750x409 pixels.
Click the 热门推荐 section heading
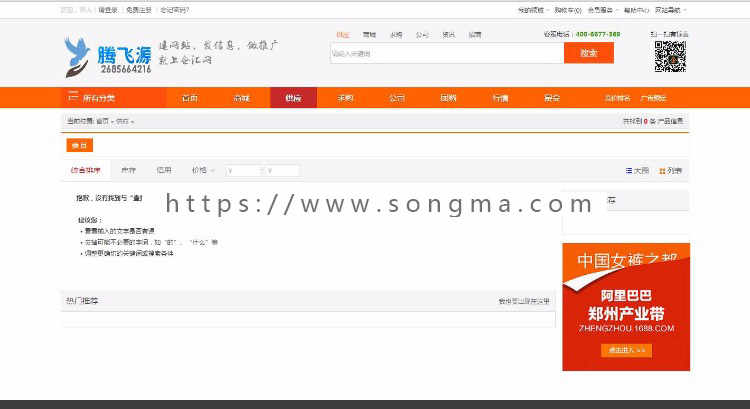82,300
